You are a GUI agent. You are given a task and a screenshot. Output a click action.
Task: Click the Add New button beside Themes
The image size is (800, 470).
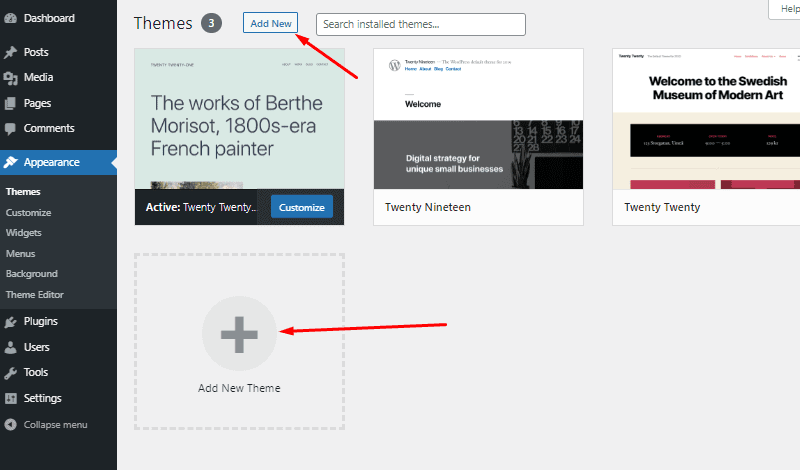coord(270,23)
